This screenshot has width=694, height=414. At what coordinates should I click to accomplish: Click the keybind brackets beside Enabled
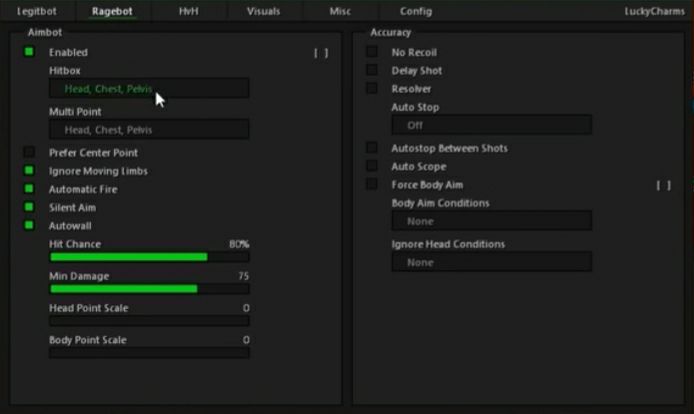[x=321, y=53]
